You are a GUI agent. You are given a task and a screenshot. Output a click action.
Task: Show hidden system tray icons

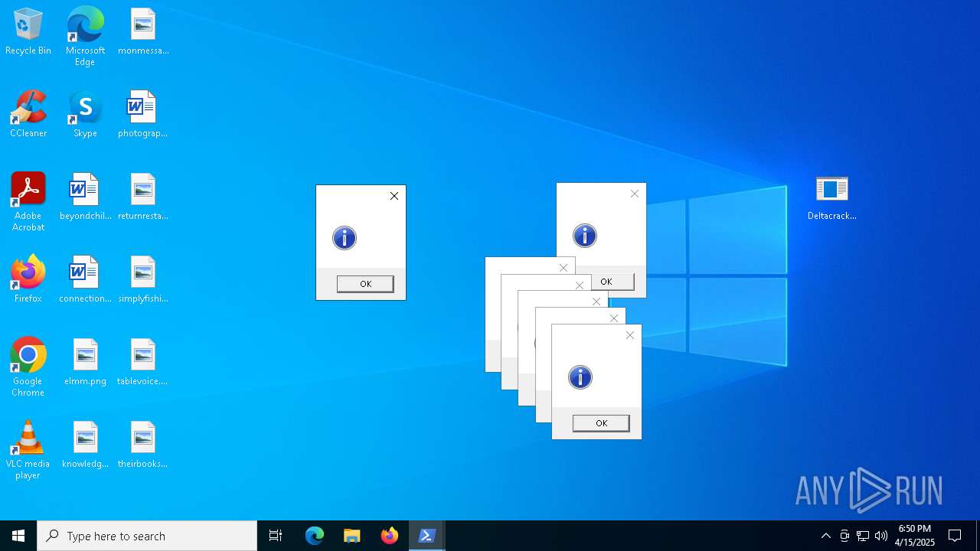[826, 536]
